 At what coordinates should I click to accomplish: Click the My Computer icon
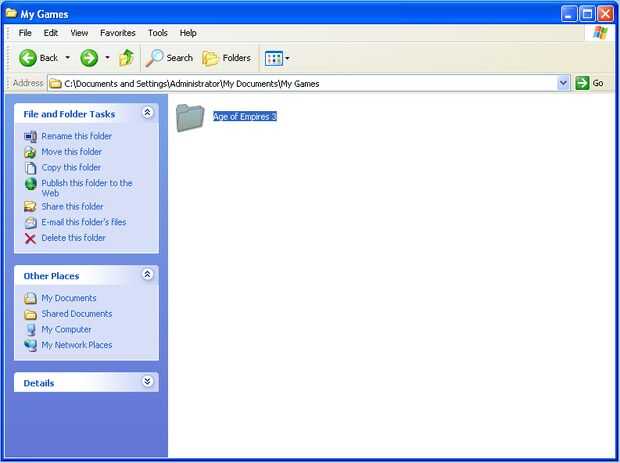click(x=31, y=330)
